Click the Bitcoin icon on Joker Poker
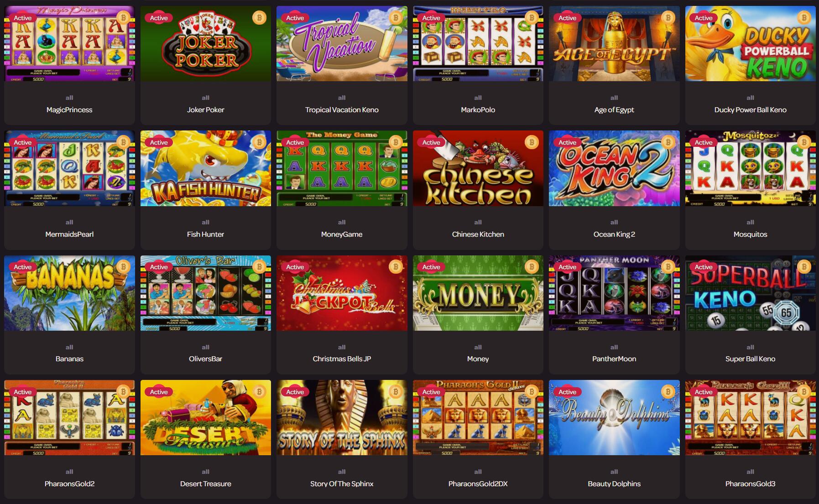 pos(259,18)
